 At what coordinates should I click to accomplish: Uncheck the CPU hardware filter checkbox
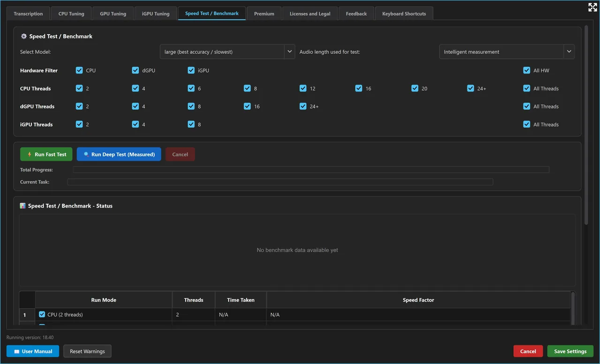[79, 70]
